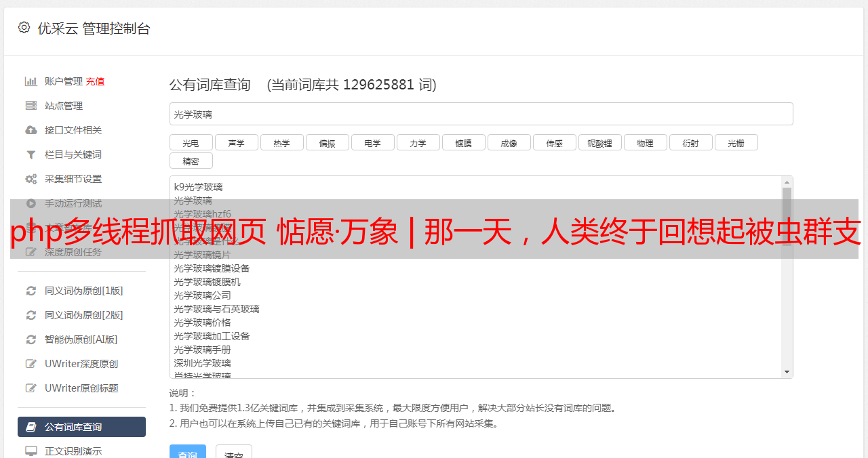Click the 光电 tag button
Viewport: 868px width, 458px height.
[191, 142]
